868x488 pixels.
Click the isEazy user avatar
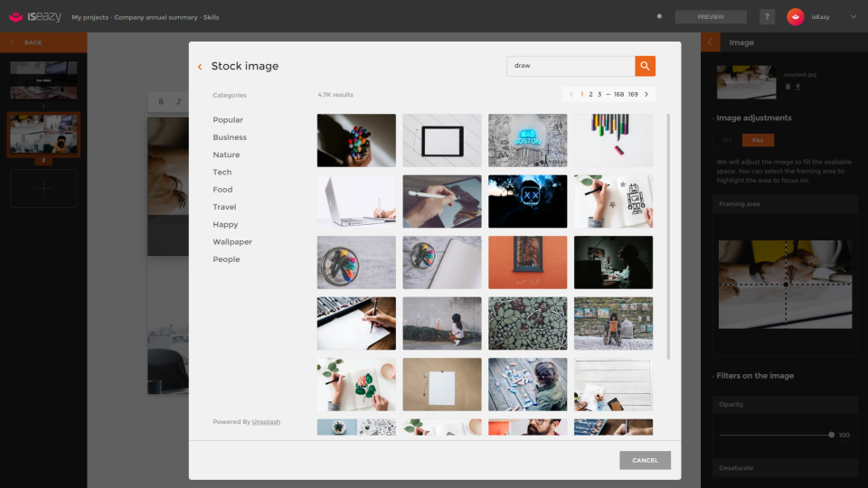coord(796,16)
